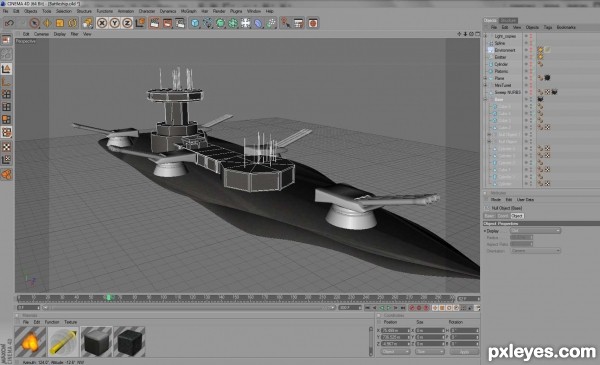This screenshot has height=365, width=600.
Task: Select the fire material thumbnail
Action: (30, 342)
